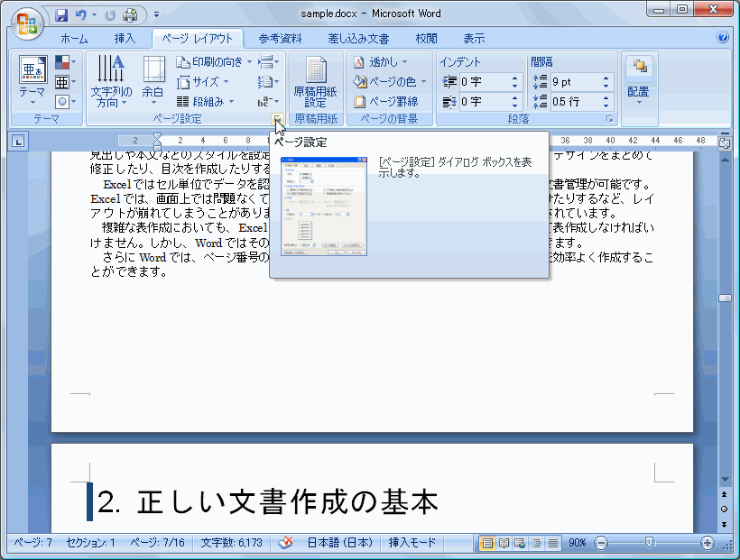740x560 pixels.
Task: Open theme effects dropdown
Action: tap(66, 101)
